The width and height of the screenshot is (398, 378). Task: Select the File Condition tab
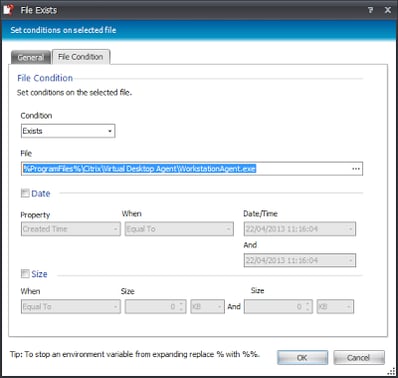pyautogui.click(x=81, y=57)
